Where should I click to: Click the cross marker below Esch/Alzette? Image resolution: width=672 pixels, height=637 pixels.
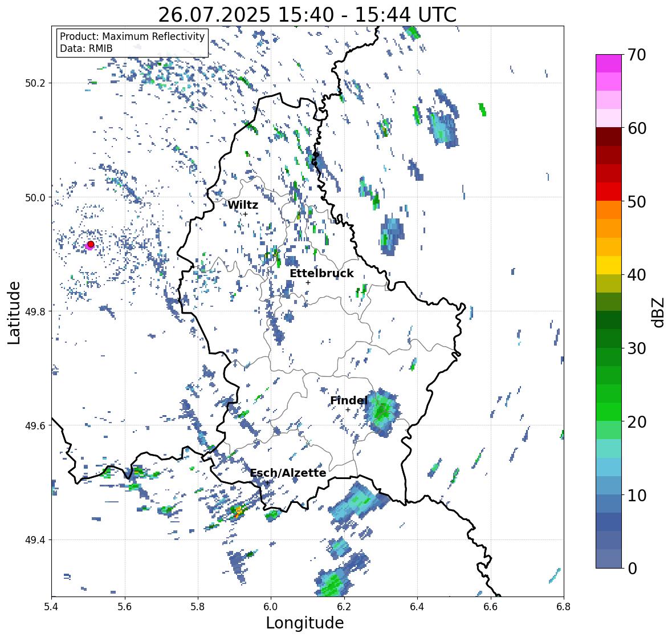[267, 482]
